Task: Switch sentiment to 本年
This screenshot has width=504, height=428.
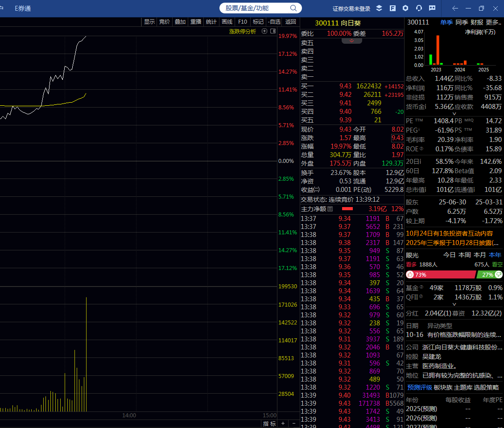Action: 495,255
